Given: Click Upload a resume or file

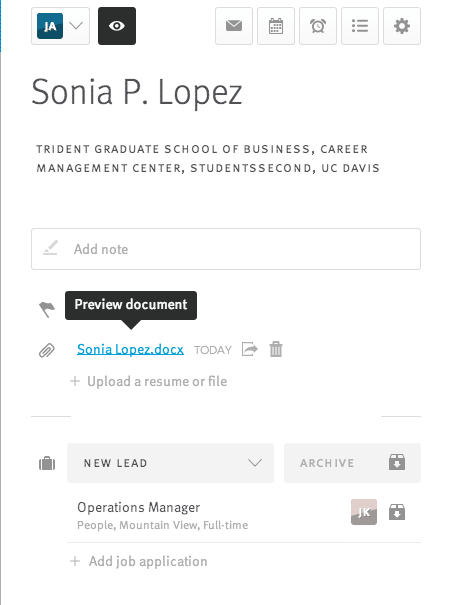Looking at the screenshot, I should pyautogui.click(x=149, y=381).
